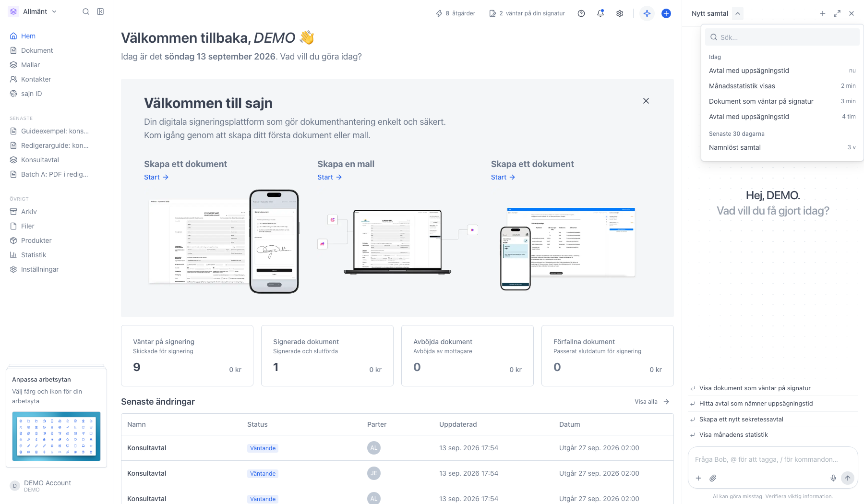The image size is (864, 504).
Task: Attach a file with the paperclip icon
Action: point(713,478)
